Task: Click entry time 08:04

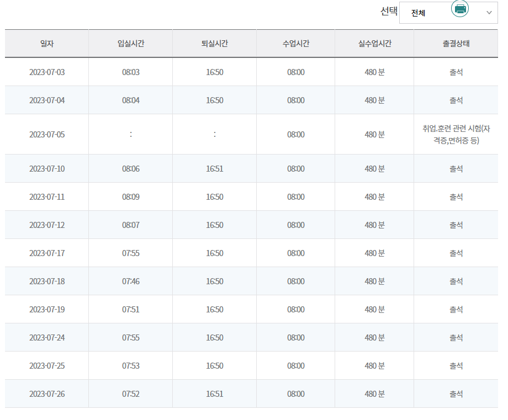Action: click(x=130, y=100)
